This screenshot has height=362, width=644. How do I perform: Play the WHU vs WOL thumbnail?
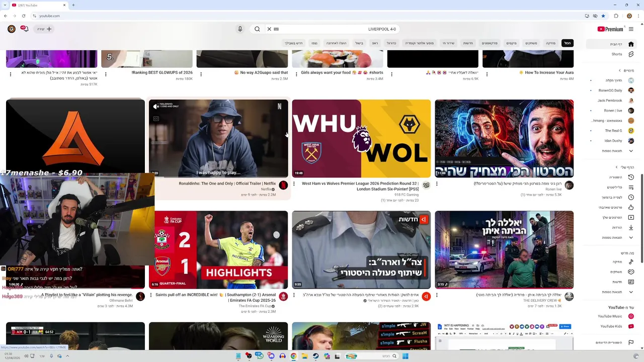click(361, 138)
